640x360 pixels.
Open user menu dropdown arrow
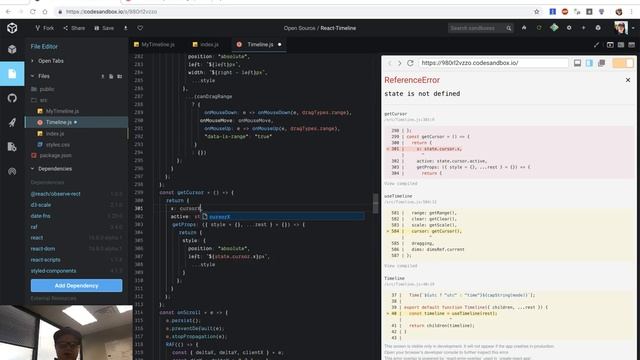click(x=633, y=28)
